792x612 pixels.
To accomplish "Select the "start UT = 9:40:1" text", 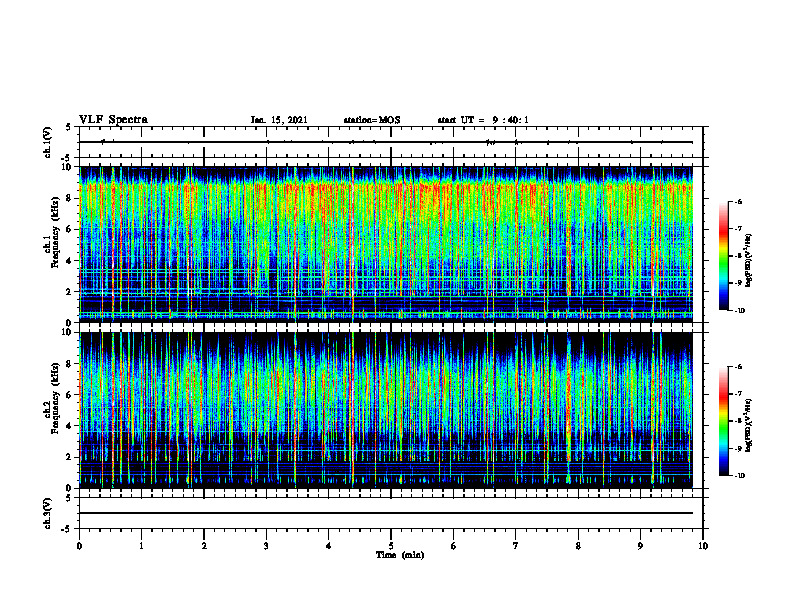I will 483,120.
